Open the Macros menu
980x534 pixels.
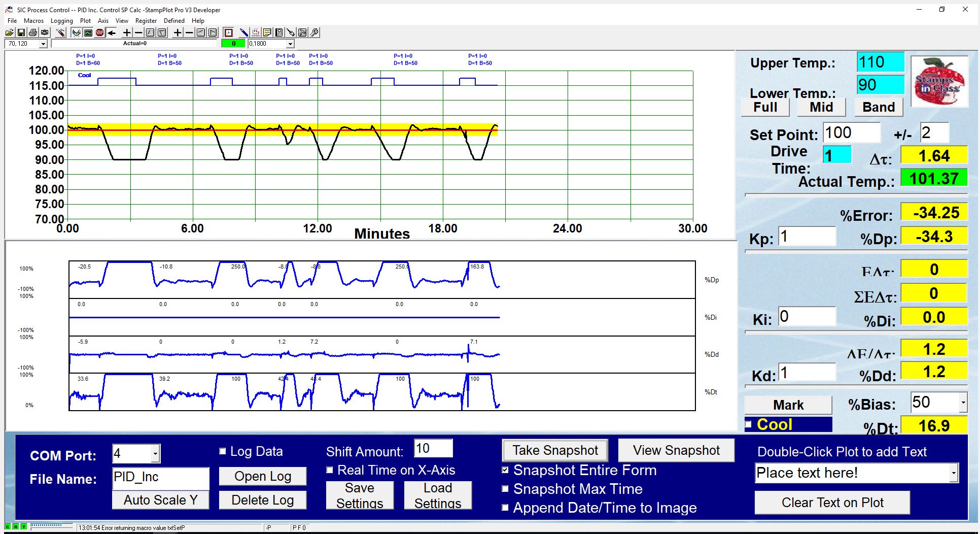coord(33,21)
